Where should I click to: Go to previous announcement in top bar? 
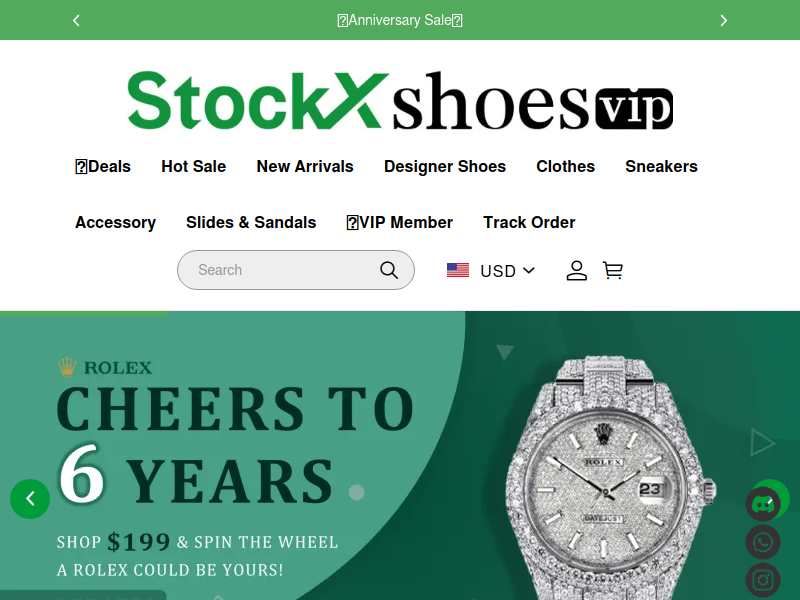(x=76, y=20)
